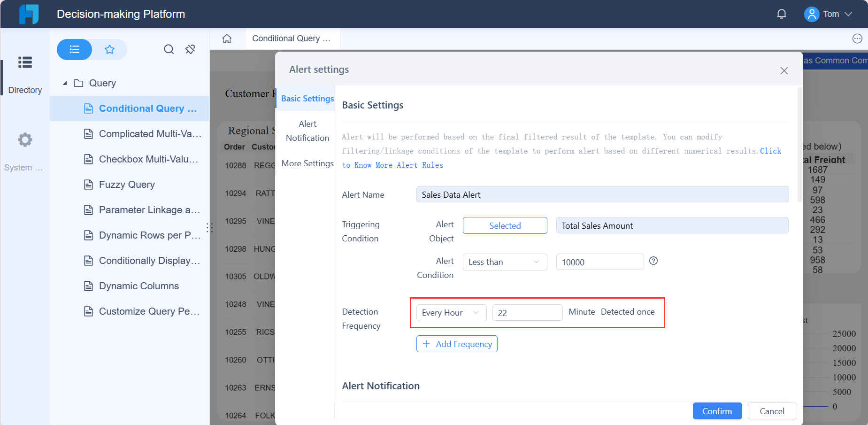The height and width of the screenshot is (425, 868).
Task: Click the Alert Condition help icon
Action: (653, 261)
